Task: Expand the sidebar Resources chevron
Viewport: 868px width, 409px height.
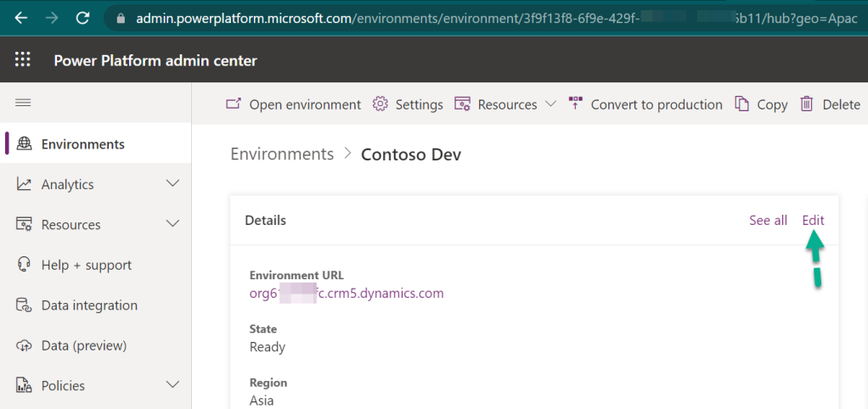Action: [172, 224]
